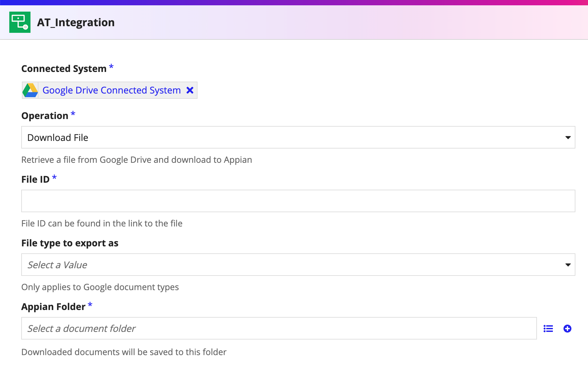The width and height of the screenshot is (588, 374).
Task: Click the Appian Folder label
Action: click(x=53, y=307)
